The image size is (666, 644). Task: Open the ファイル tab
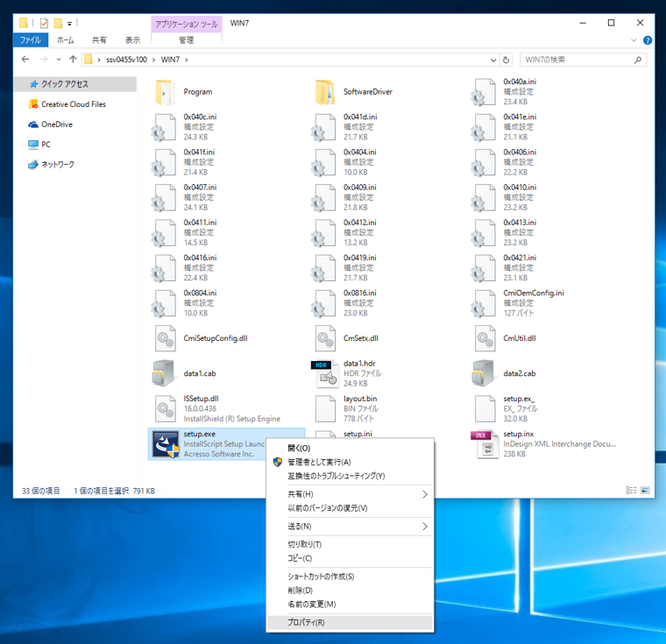pyautogui.click(x=31, y=40)
